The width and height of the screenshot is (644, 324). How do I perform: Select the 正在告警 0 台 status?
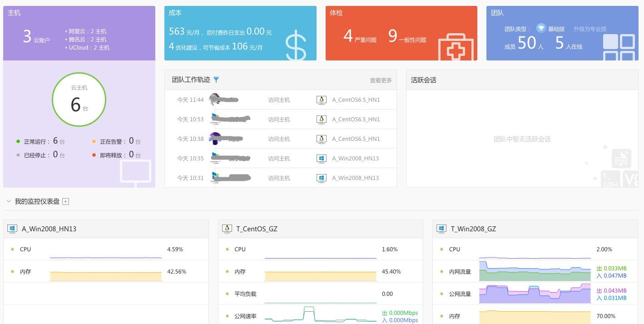[x=116, y=141]
